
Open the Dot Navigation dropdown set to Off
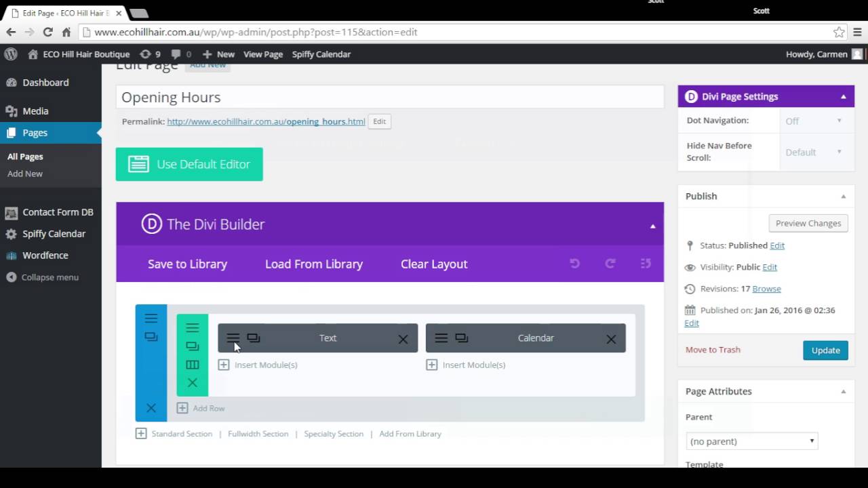pyautogui.click(x=814, y=121)
